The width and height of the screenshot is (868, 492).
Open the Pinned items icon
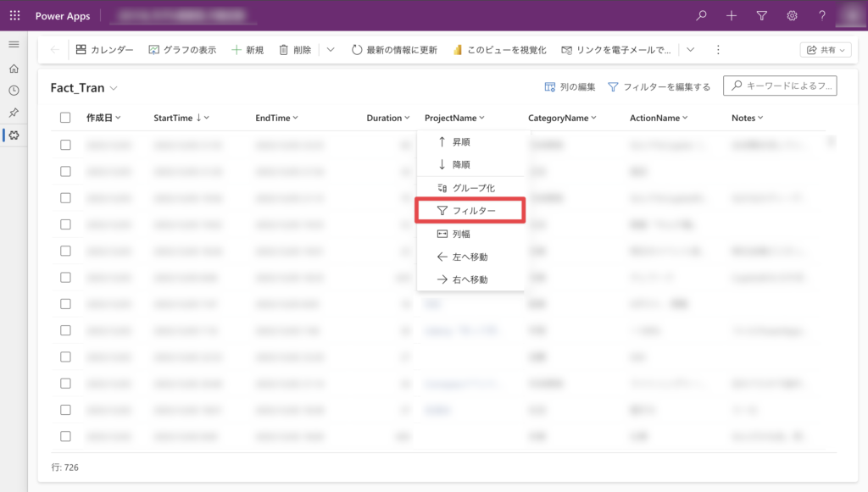tap(14, 113)
